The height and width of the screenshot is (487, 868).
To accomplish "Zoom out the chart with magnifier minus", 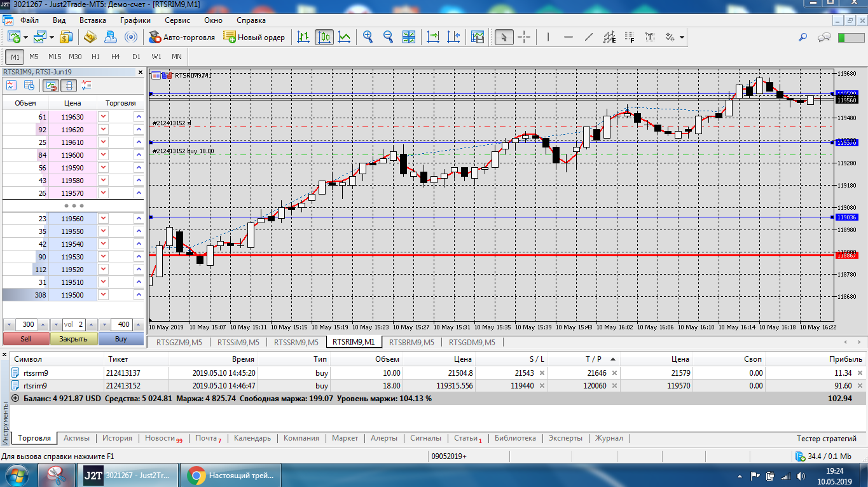I will [x=388, y=37].
